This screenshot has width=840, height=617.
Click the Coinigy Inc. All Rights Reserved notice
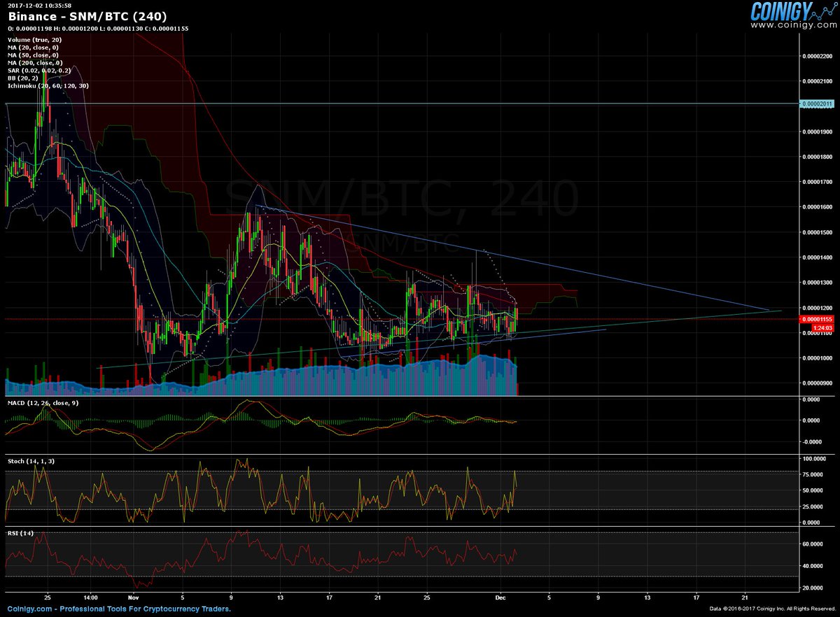[773, 610]
